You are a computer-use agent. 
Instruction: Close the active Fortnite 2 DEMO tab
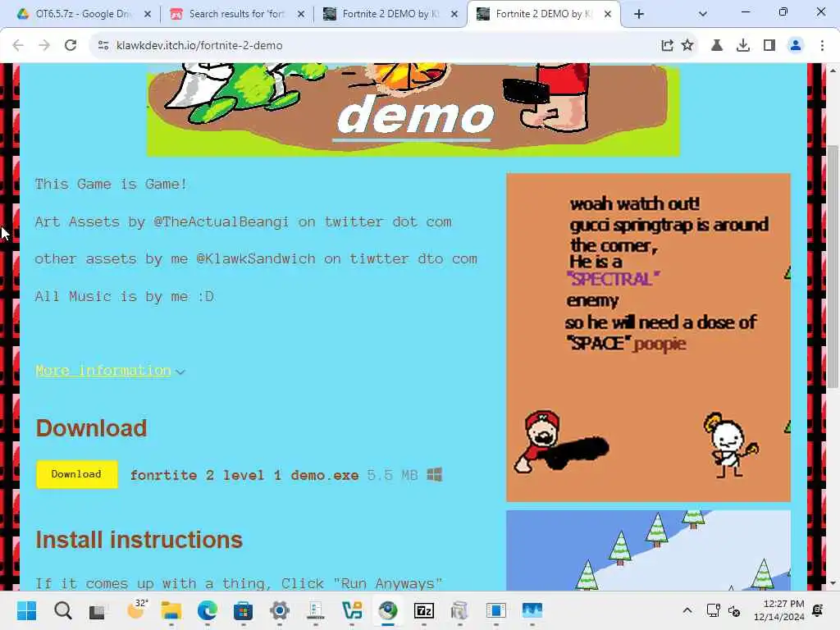point(608,14)
